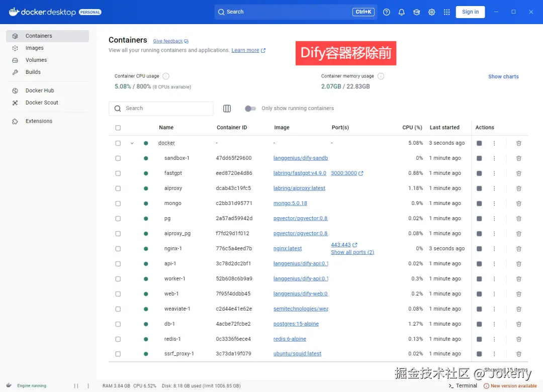Open engine options menu in status bar
Screen dimensions: 543x392
(88, 386)
